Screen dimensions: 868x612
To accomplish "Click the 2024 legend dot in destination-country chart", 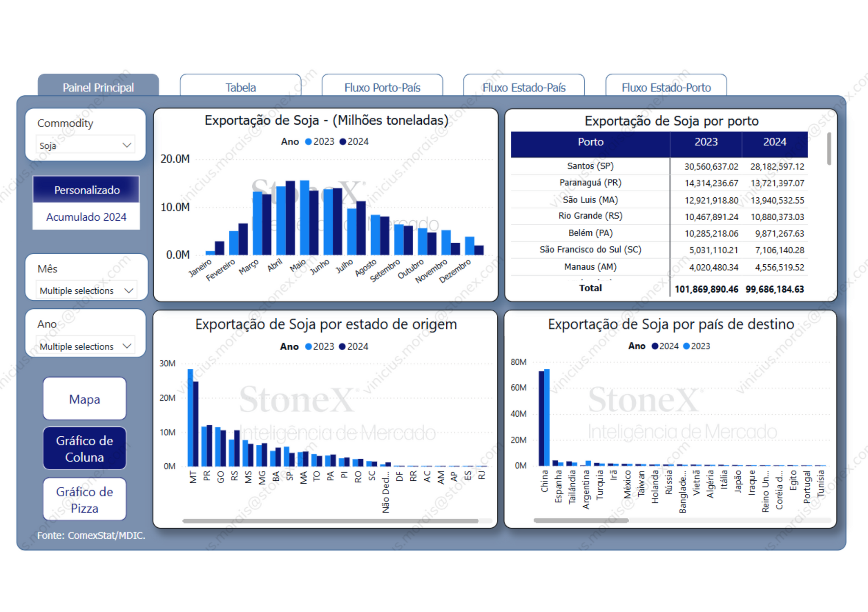I will pos(655,346).
